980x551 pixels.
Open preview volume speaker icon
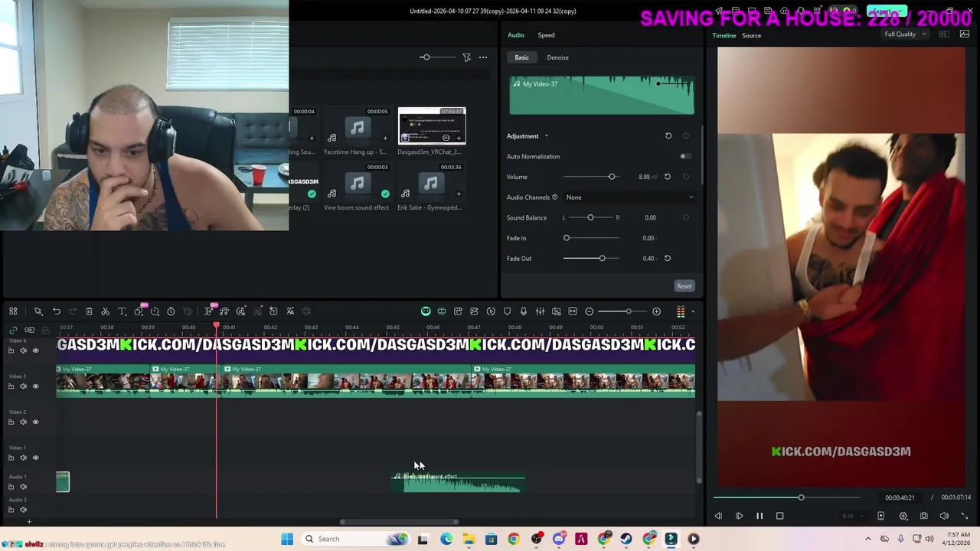point(944,516)
